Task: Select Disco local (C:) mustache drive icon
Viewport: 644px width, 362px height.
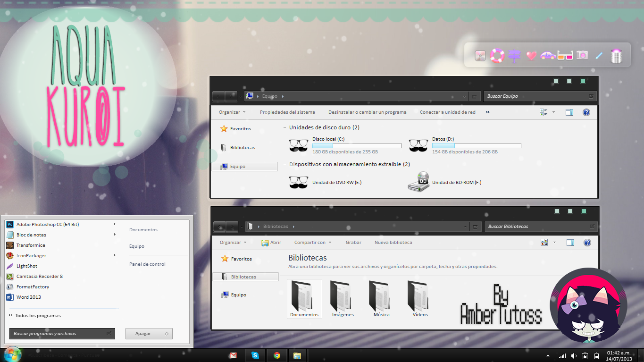Action: point(298,145)
